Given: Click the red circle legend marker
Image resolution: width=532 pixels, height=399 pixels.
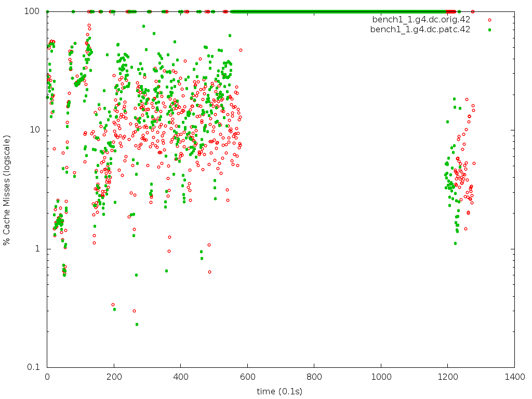Looking at the screenshot, I should [x=489, y=20].
